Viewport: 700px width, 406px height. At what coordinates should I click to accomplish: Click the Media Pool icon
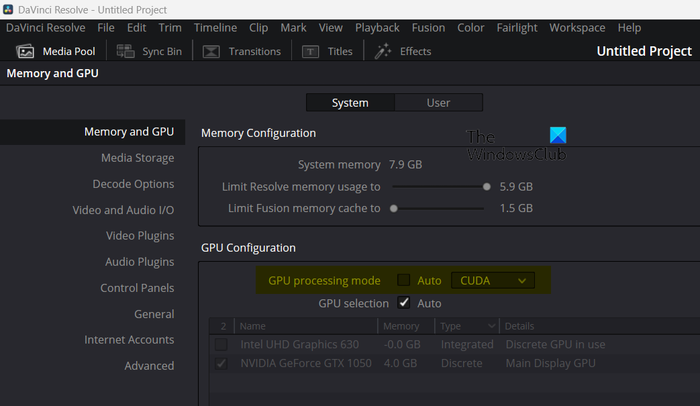pos(25,51)
